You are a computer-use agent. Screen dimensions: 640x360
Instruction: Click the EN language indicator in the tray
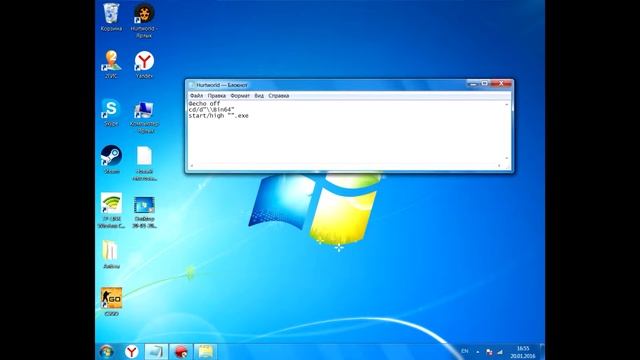click(464, 351)
